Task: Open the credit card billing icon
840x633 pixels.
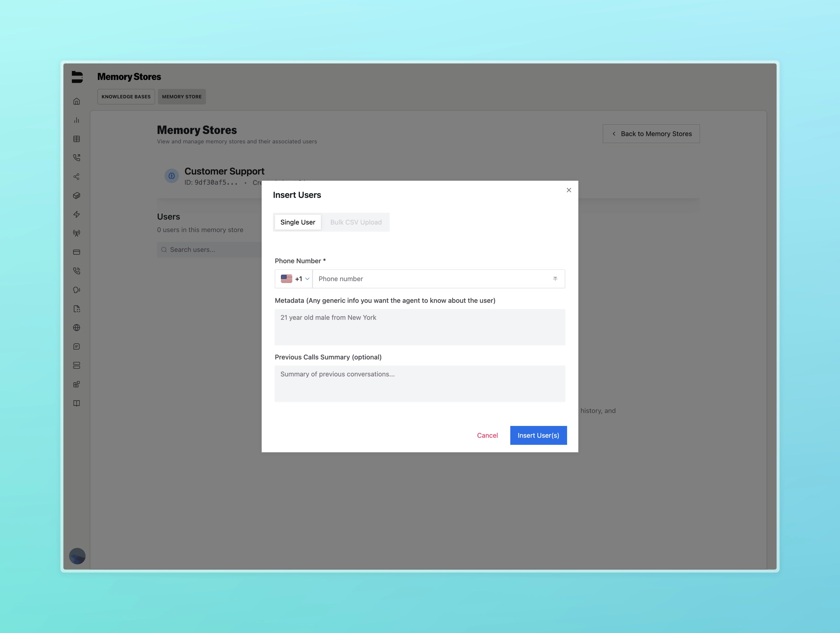Action: pyautogui.click(x=77, y=252)
